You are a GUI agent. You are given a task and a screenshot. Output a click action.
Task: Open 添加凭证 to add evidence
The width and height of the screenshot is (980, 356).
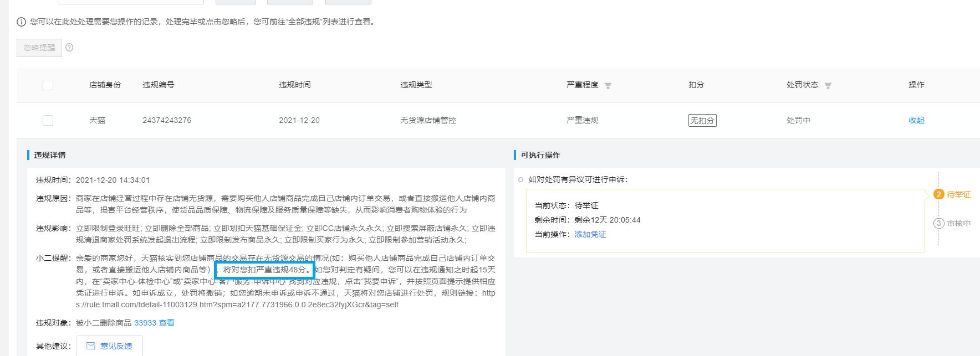click(x=590, y=234)
